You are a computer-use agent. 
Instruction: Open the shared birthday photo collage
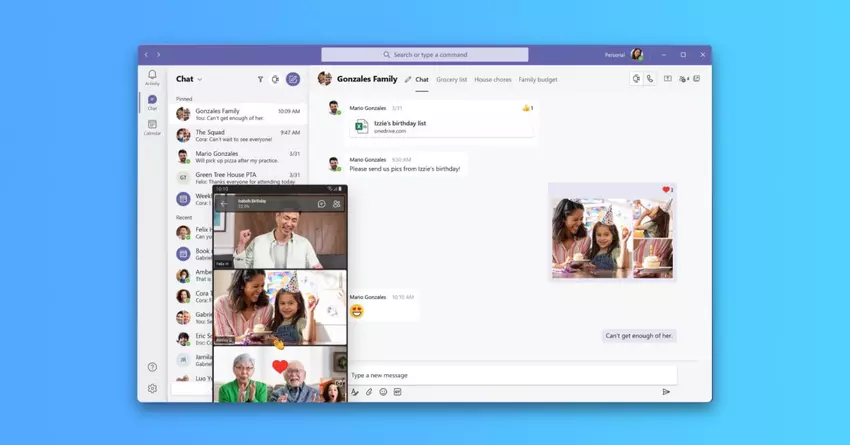(x=611, y=238)
